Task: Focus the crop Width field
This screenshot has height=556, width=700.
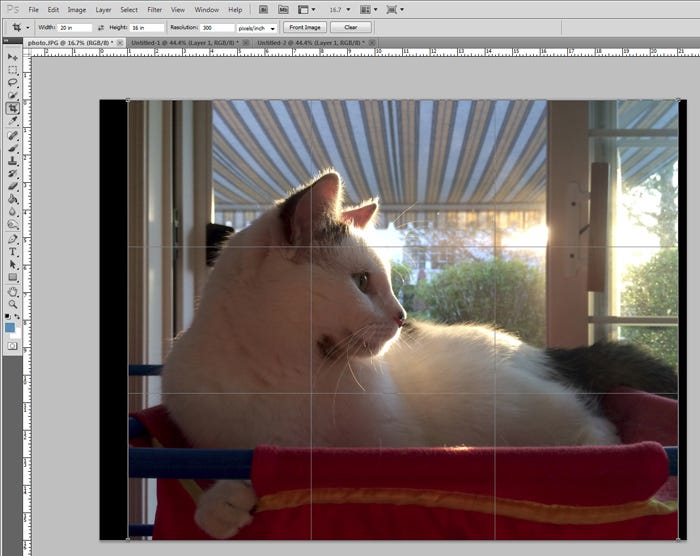Action: [75, 28]
